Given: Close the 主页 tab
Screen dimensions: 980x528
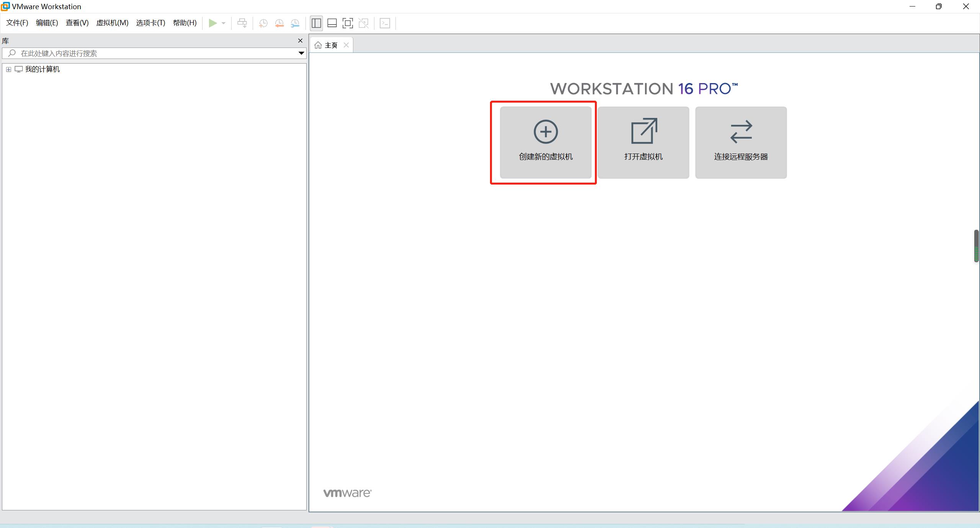Looking at the screenshot, I should pos(346,45).
